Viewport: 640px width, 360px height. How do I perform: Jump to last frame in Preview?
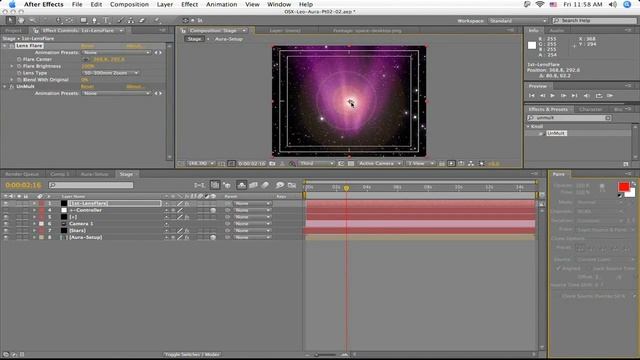point(575,96)
